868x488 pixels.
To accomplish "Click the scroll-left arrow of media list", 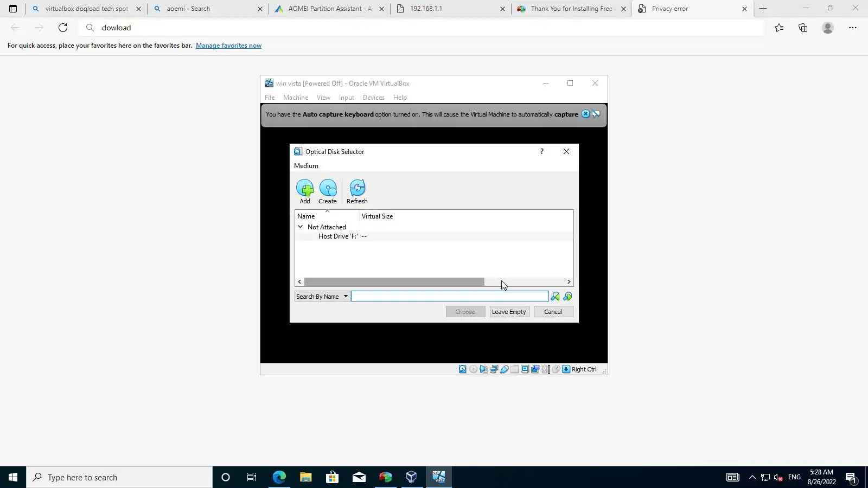I will 299,282.
